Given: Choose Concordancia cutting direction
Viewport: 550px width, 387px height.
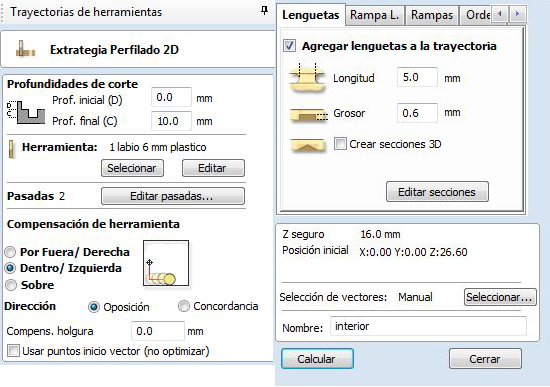Looking at the screenshot, I should 183,306.
